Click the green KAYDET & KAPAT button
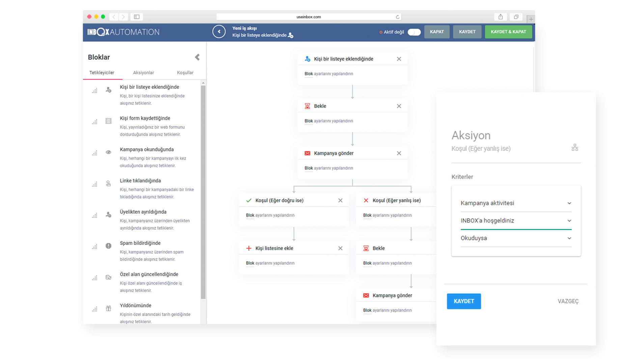The width and height of the screenshot is (618, 364). [x=508, y=32]
